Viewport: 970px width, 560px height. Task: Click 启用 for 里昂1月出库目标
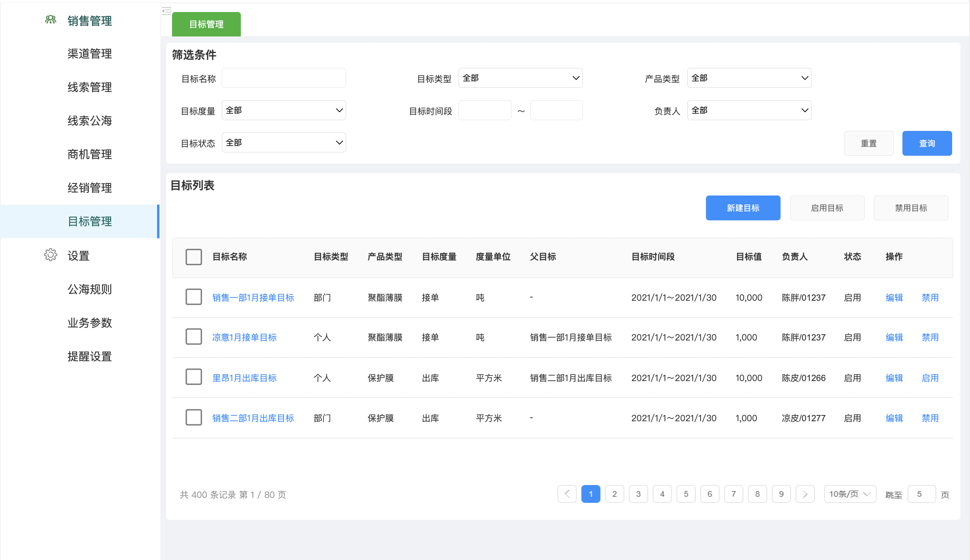pyautogui.click(x=930, y=378)
